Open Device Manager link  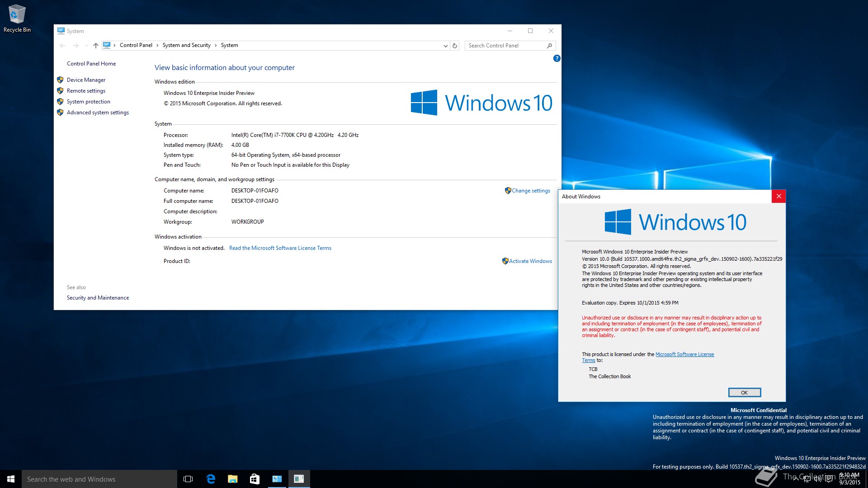click(86, 80)
